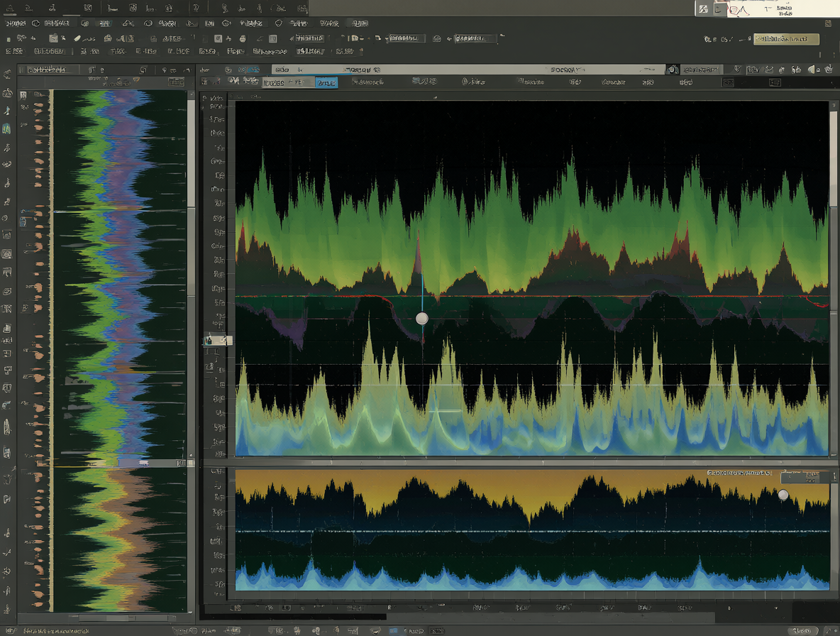Click the yellow highlighted field in the top-right toolbar

(x=786, y=39)
